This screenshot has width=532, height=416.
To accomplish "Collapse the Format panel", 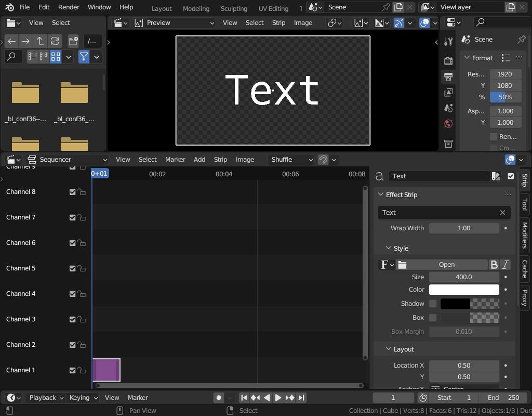I will pyautogui.click(x=467, y=58).
